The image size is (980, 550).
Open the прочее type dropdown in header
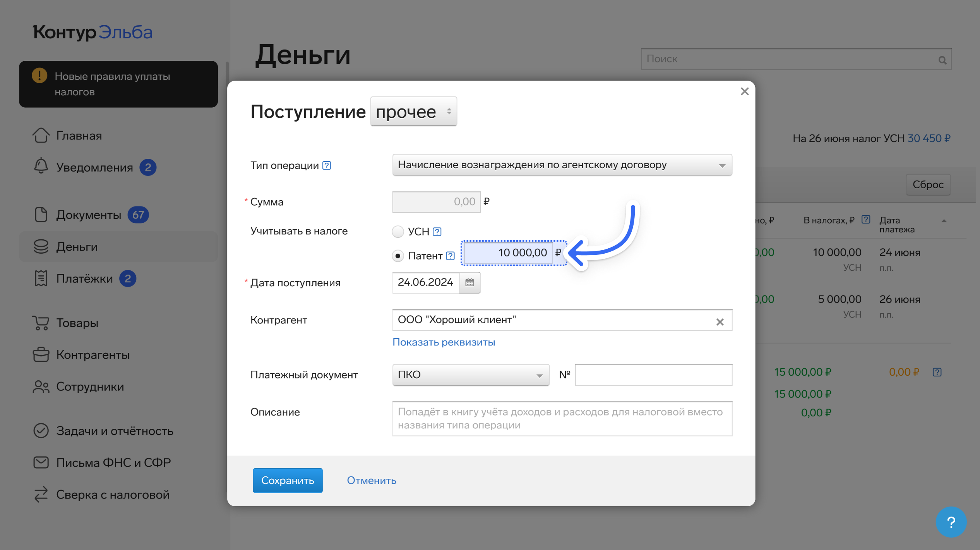pyautogui.click(x=413, y=112)
